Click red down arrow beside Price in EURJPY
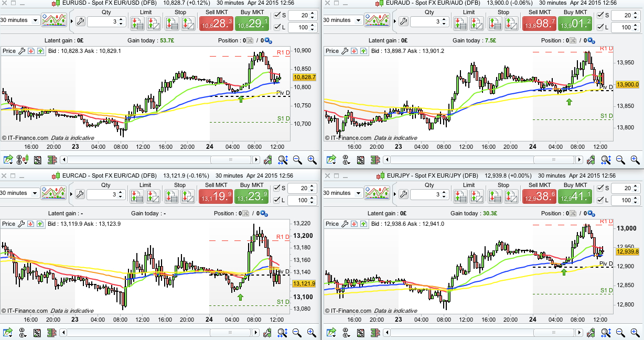The width and height of the screenshot is (644, 340). tap(354, 224)
